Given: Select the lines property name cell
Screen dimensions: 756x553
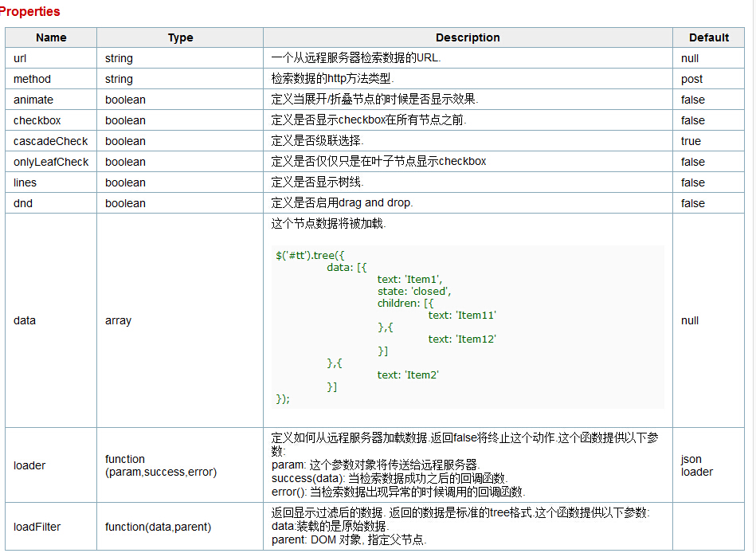Looking at the screenshot, I should (51, 182).
